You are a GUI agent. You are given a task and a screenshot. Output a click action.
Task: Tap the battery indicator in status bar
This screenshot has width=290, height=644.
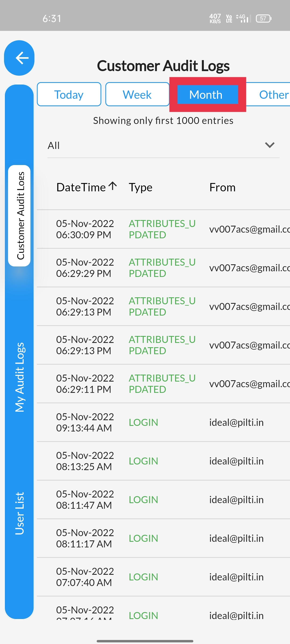pos(264,19)
